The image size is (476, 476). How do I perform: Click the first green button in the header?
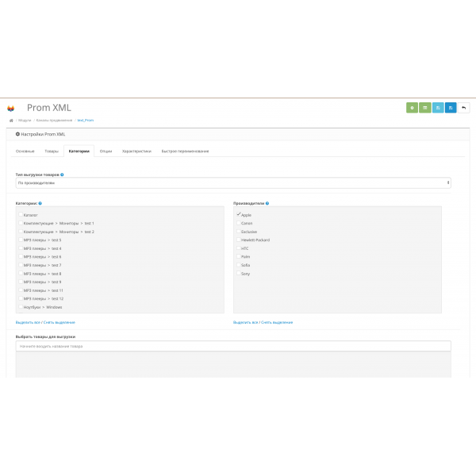click(x=412, y=108)
